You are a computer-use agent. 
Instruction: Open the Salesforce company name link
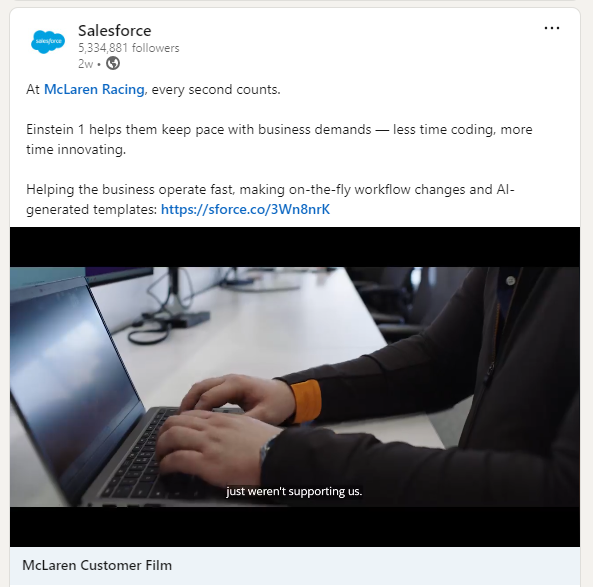click(x=115, y=31)
